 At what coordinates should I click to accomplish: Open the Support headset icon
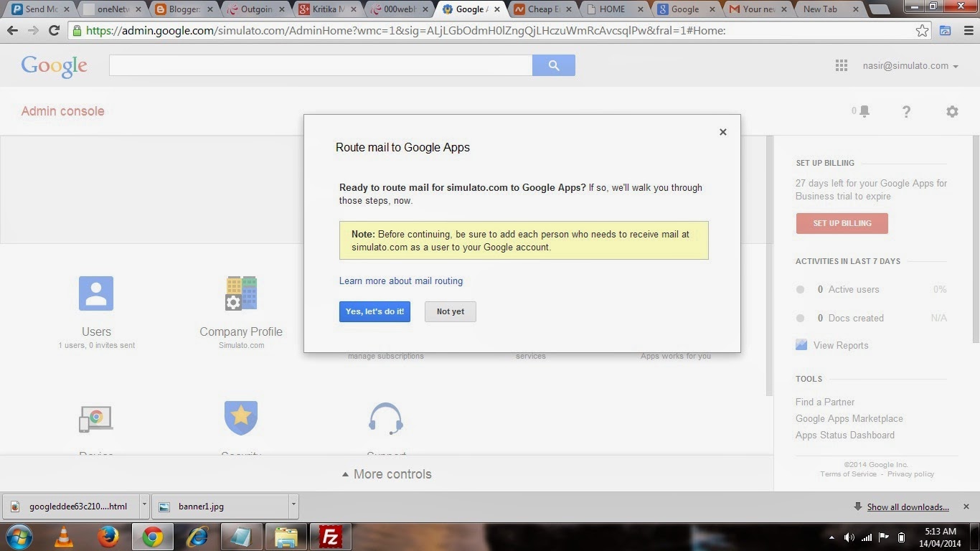[x=386, y=418]
